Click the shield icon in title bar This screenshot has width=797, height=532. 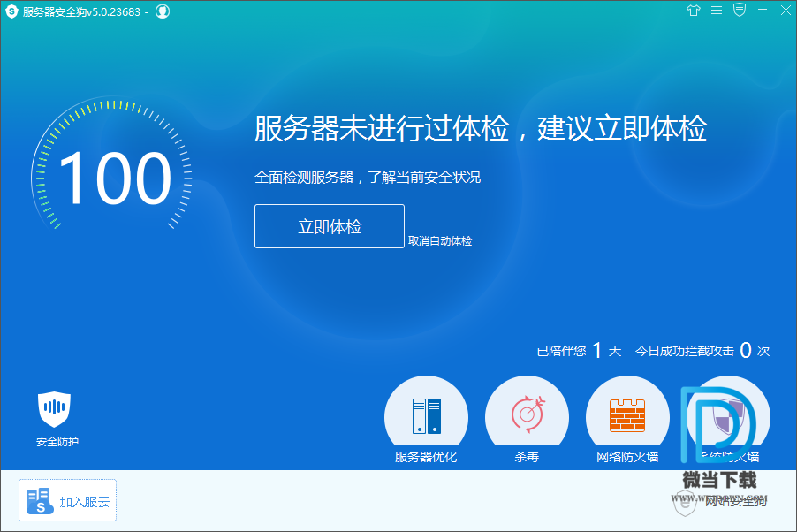(x=739, y=11)
